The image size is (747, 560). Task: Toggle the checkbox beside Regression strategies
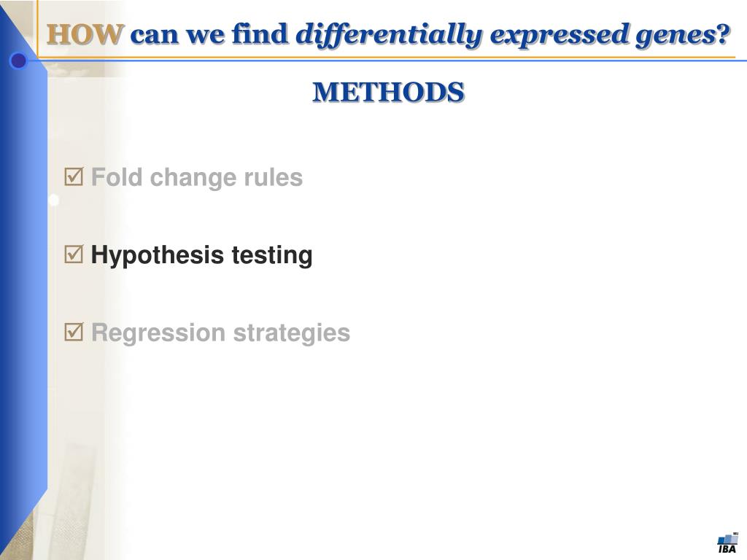coord(74,332)
